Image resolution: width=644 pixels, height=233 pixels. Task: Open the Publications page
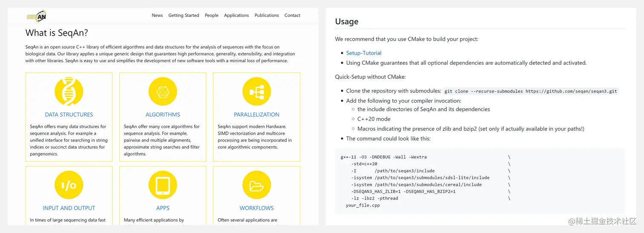tap(267, 15)
